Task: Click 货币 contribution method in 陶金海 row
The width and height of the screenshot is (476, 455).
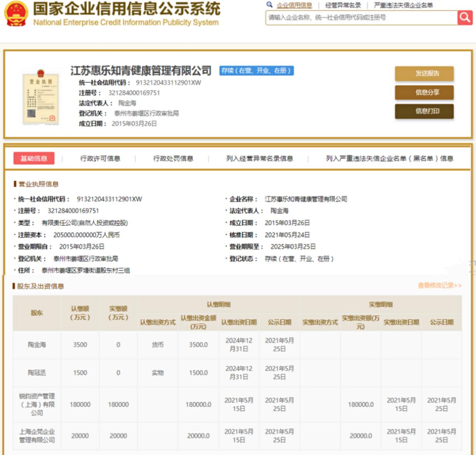Action: pyautogui.click(x=158, y=344)
